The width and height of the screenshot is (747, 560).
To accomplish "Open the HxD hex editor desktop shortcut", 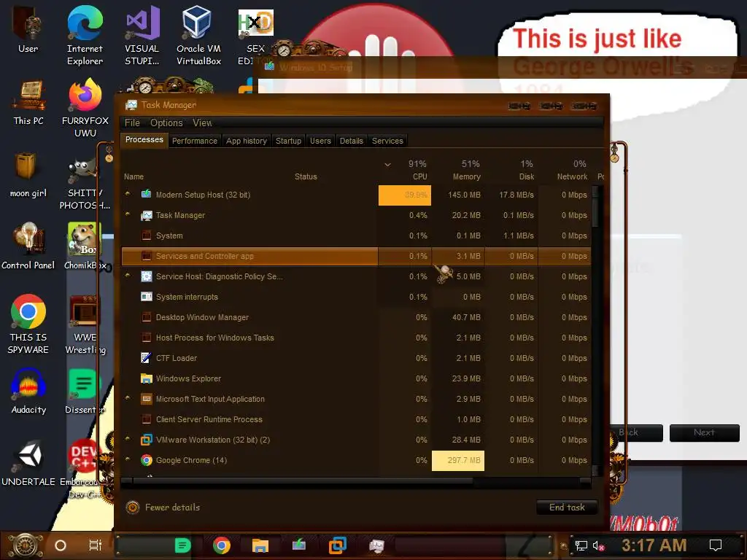I will click(x=255, y=35).
